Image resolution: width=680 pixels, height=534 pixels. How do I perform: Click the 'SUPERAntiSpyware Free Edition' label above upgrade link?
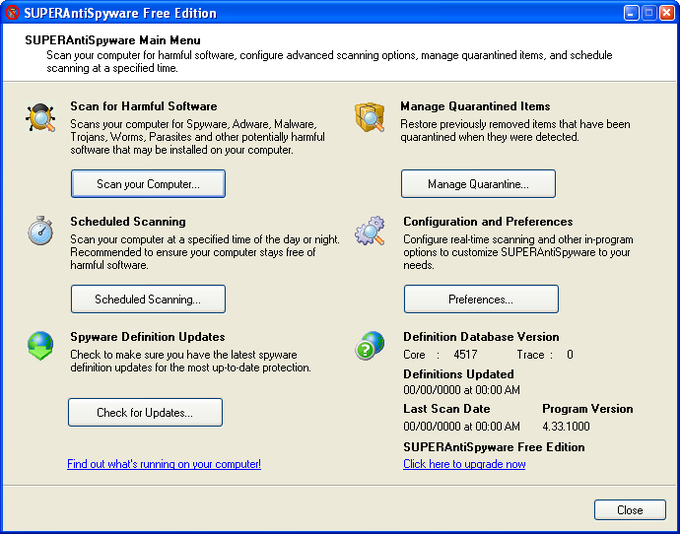pos(494,447)
